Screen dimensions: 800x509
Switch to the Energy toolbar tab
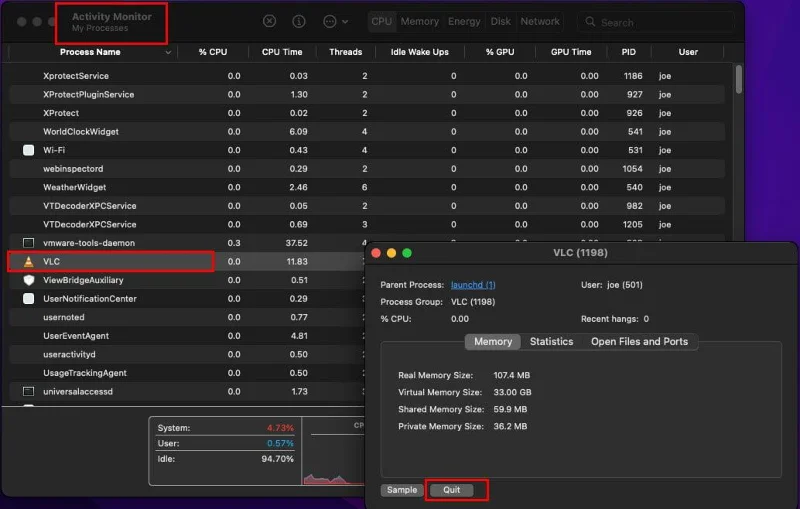click(x=464, y=21)
